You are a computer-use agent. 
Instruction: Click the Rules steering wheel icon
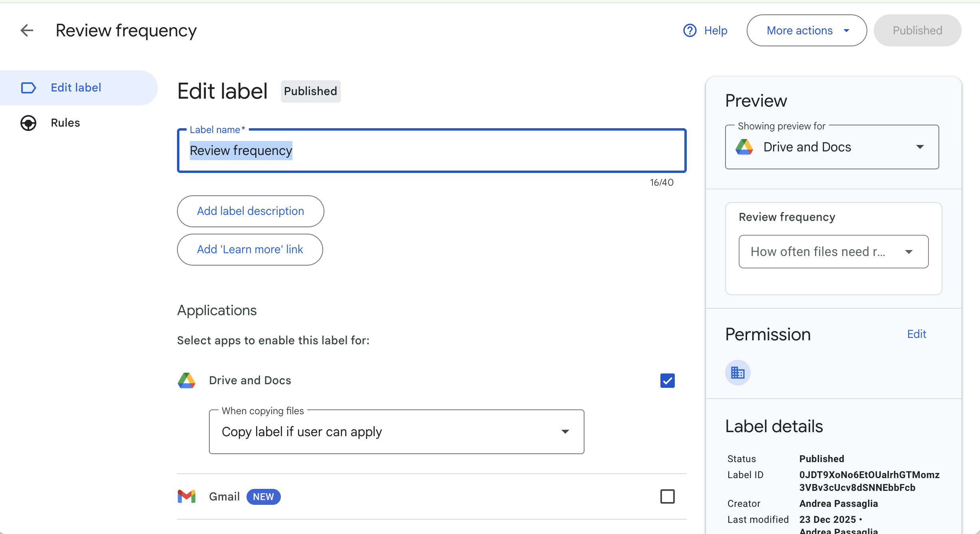coord(28,123)
